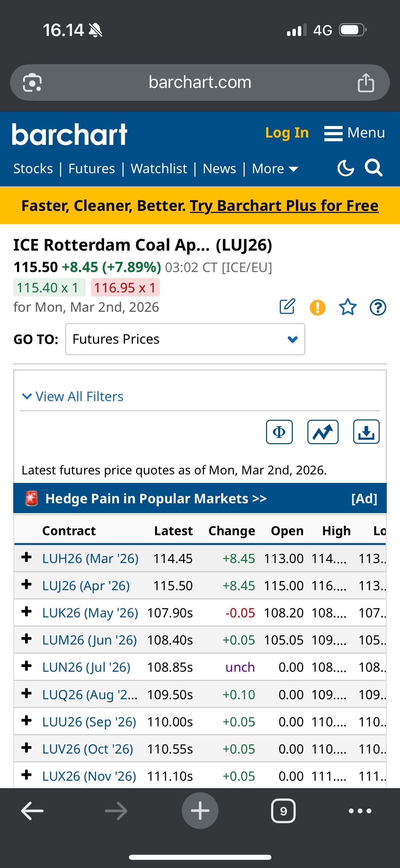Open the Futures nav item

point(92,169)
